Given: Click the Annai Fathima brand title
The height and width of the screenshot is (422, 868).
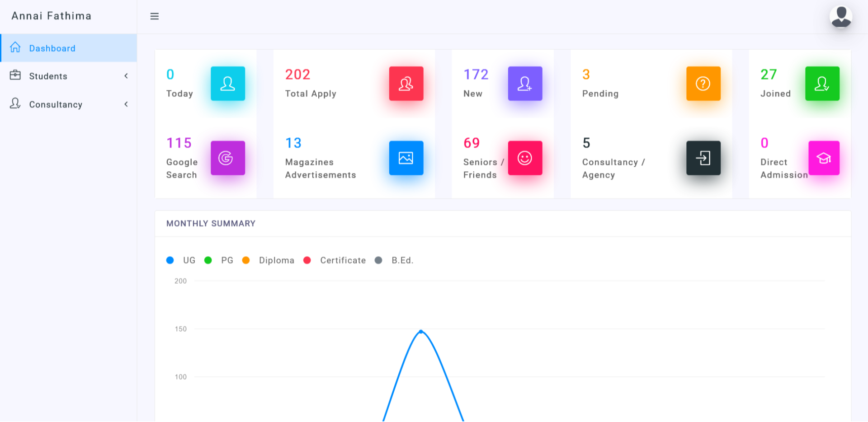Looking at the screenshot, I should pyautogui.click(x=51, y=16).
